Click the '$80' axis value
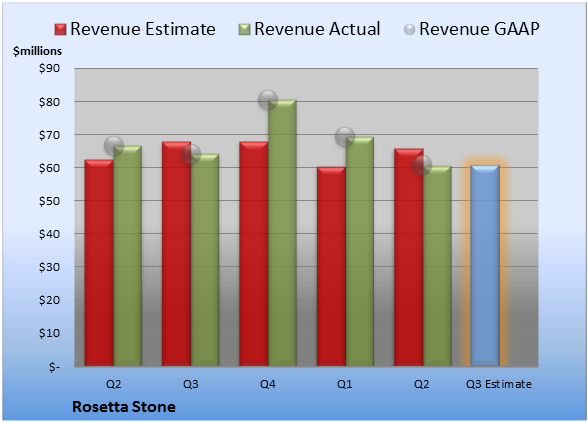Image resolution: width=588 pixels, height=422 pixels. 50,102
